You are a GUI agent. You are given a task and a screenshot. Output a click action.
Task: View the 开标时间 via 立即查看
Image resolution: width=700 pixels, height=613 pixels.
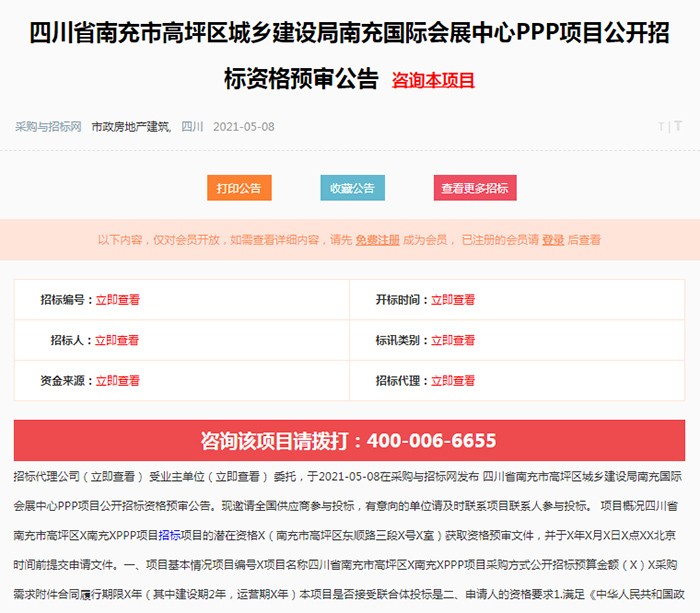click(x=453, y=300)
